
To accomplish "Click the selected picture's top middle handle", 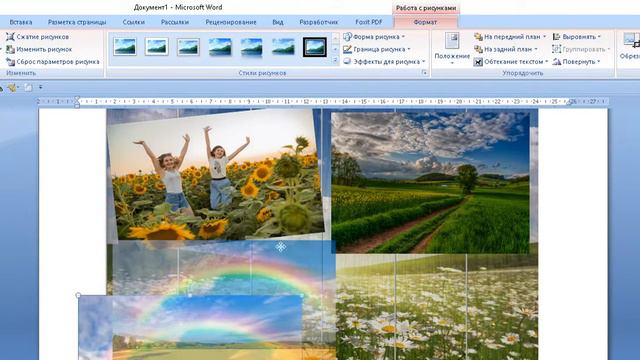I will point(190,295).
